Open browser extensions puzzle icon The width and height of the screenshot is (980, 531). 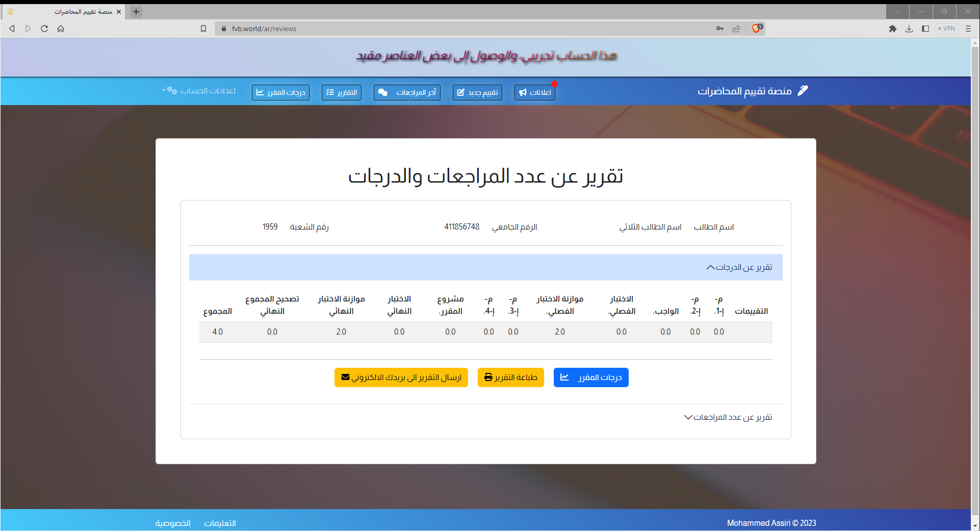point(892,29)
